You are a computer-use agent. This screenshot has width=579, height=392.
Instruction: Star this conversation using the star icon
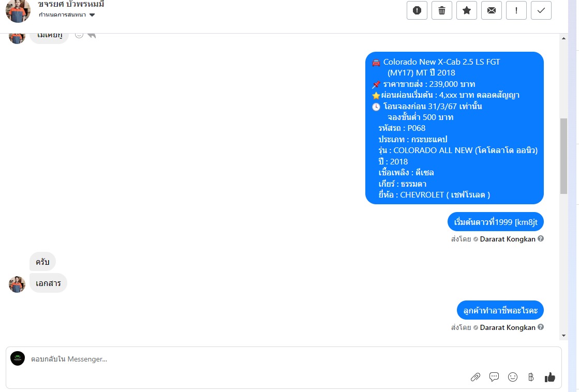[467, 10]
